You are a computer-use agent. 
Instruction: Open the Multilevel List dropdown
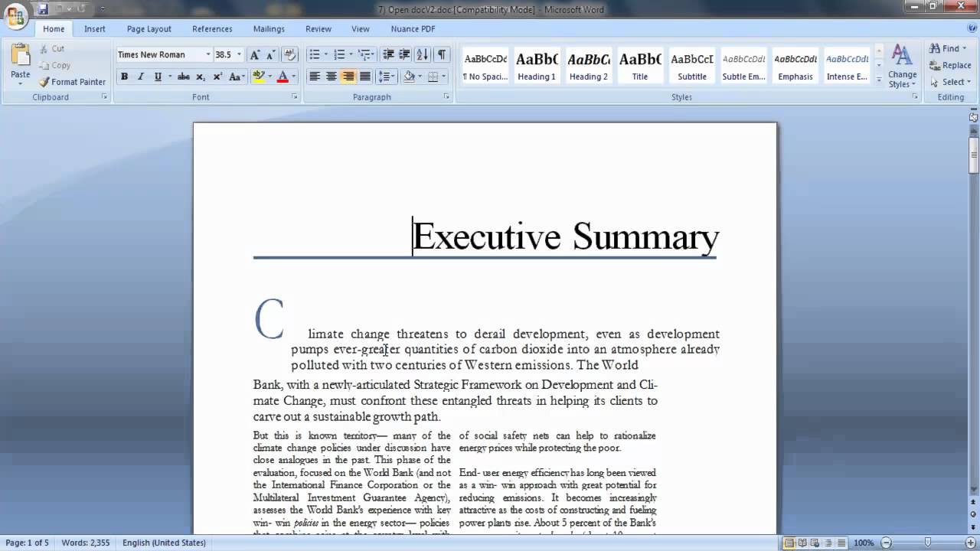point(367,55)
